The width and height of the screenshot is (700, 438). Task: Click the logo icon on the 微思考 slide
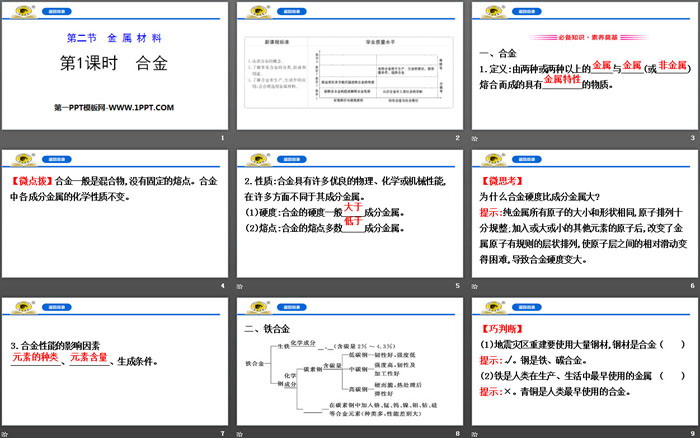pos(492,158)
